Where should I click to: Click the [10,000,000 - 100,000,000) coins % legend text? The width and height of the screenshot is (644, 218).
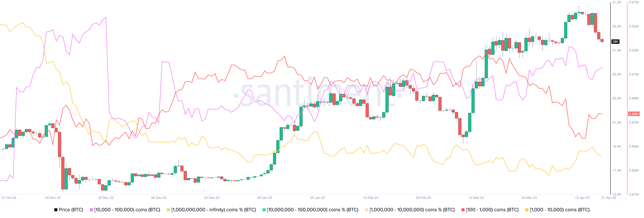(x=312, y=210)
